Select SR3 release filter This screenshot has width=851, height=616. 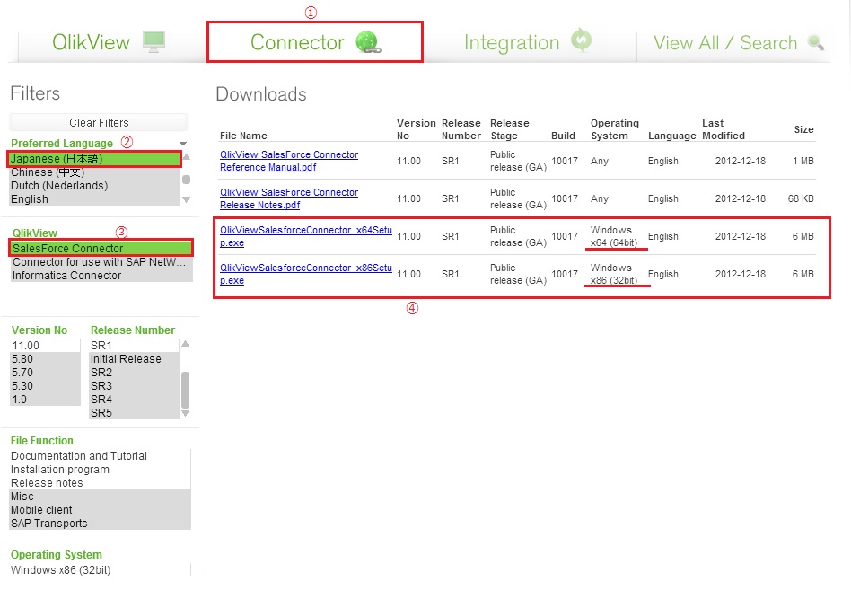134,386
